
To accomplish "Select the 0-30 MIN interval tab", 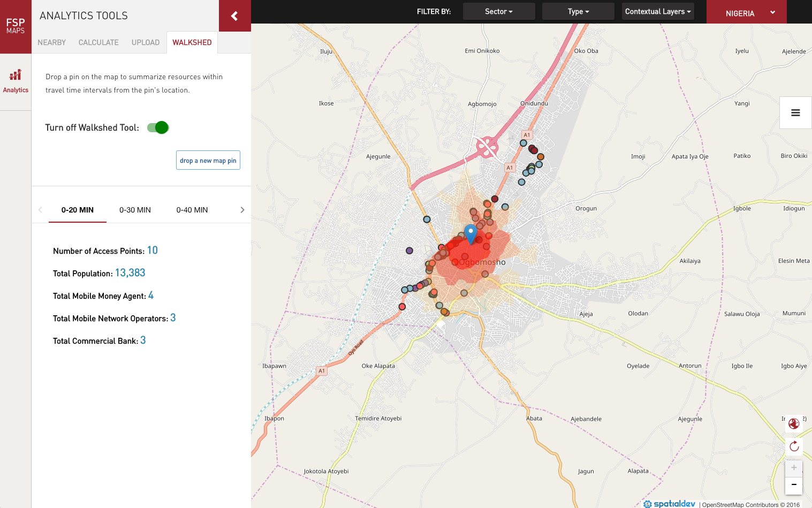I will 135,210.
